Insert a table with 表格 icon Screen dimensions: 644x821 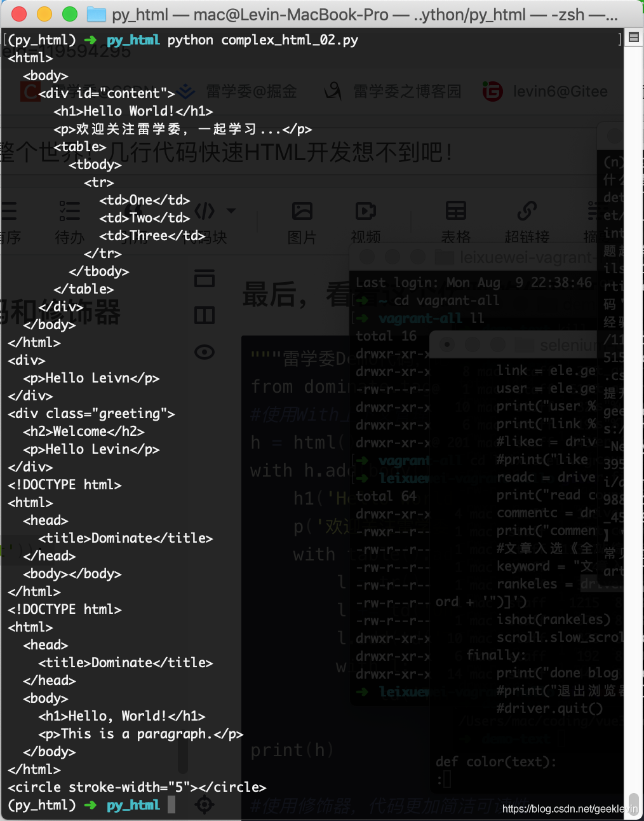(456, 211)
